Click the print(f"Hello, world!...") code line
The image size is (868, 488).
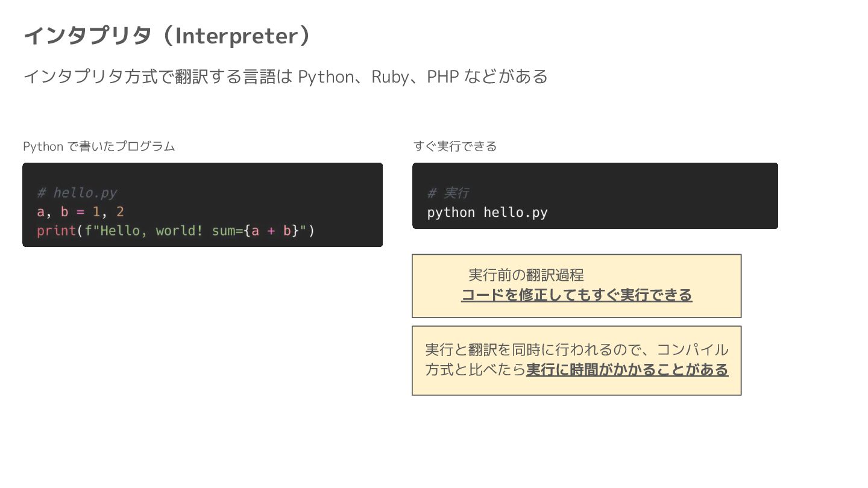175,231
